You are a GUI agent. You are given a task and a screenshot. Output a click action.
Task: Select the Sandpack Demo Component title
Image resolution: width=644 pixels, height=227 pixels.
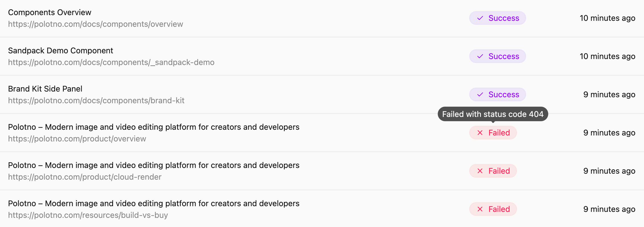click(x=60, y=51)
